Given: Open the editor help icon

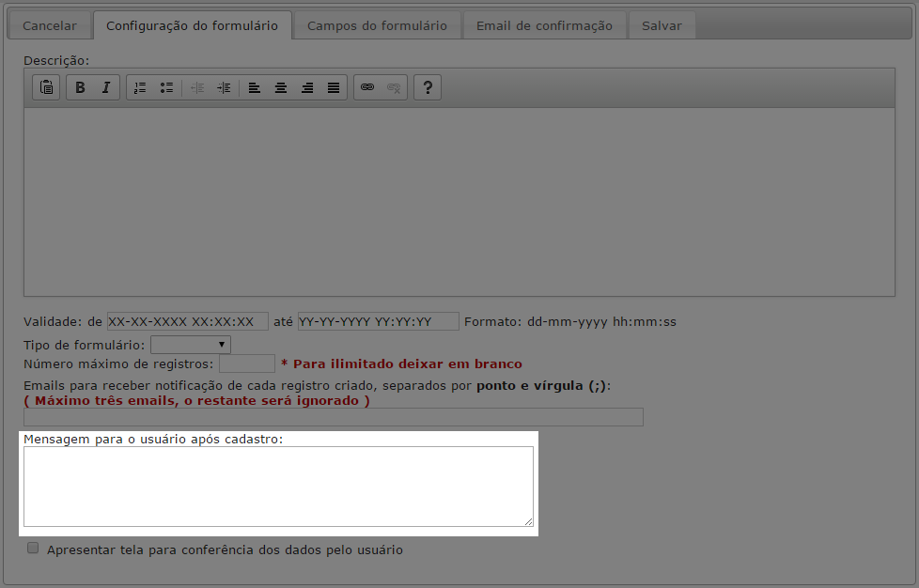Looking at the screenshot, I should click(428, 87).
